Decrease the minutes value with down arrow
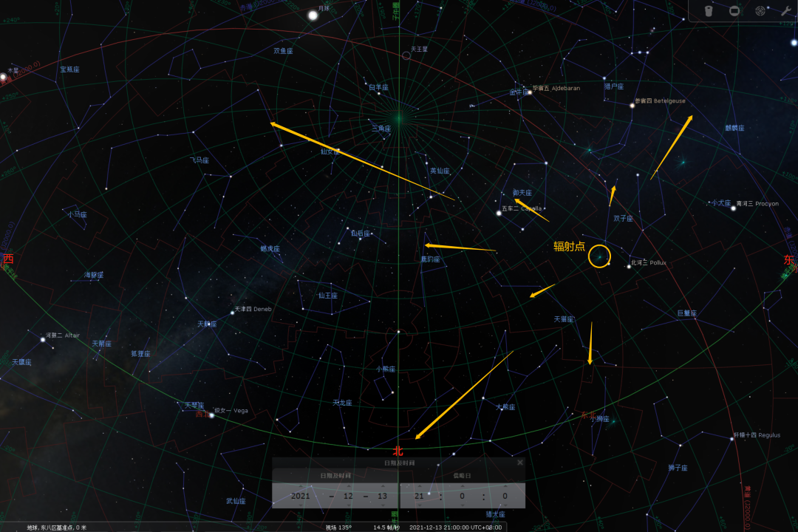 pyautogui.click(x=462, y=505)
